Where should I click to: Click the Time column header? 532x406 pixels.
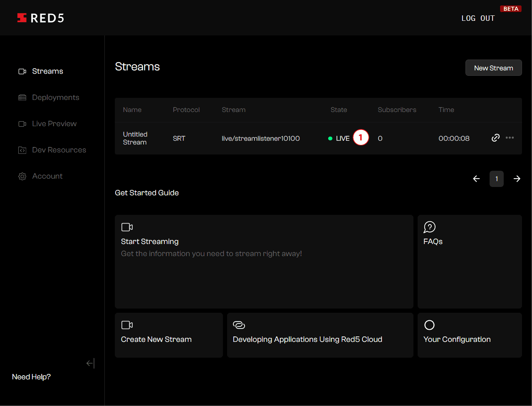tap(446, 110)
